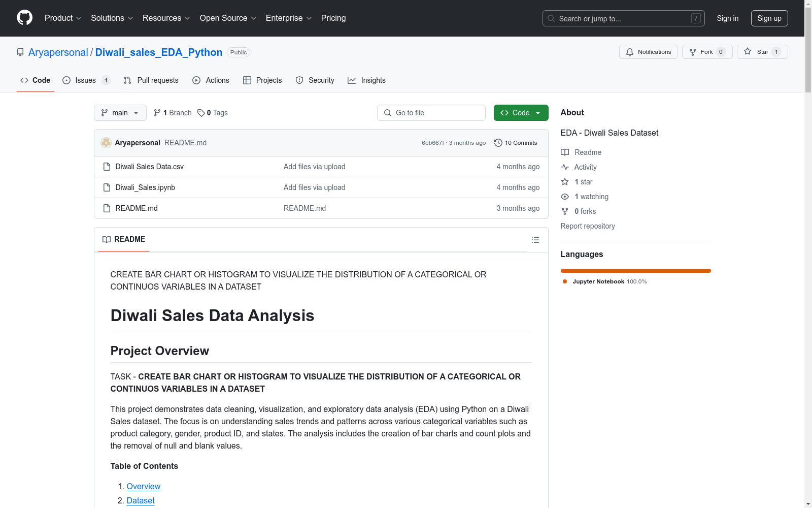Open the README.md file in file list
This screenshot has height=508, width=812.
(137, 208)
